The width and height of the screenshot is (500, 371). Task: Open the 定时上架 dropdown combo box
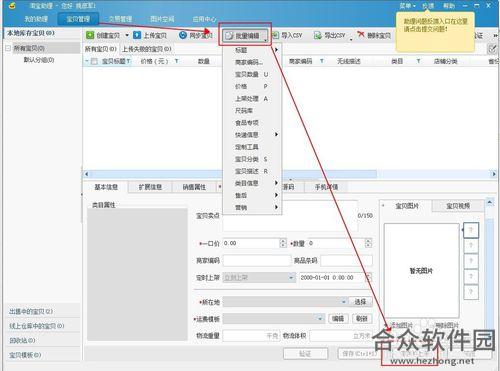click(259, 277)
